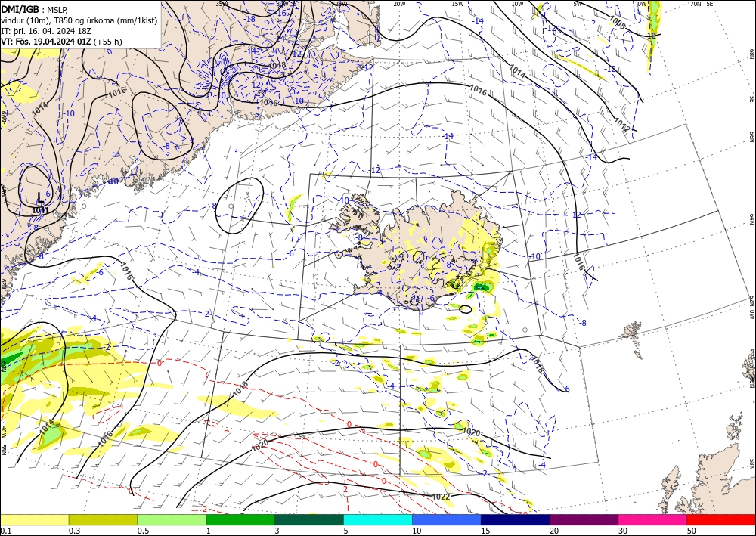Click the light green 0.5 legend swatch
The width and height of the screenshot is (756, 536).
point(172,519)
